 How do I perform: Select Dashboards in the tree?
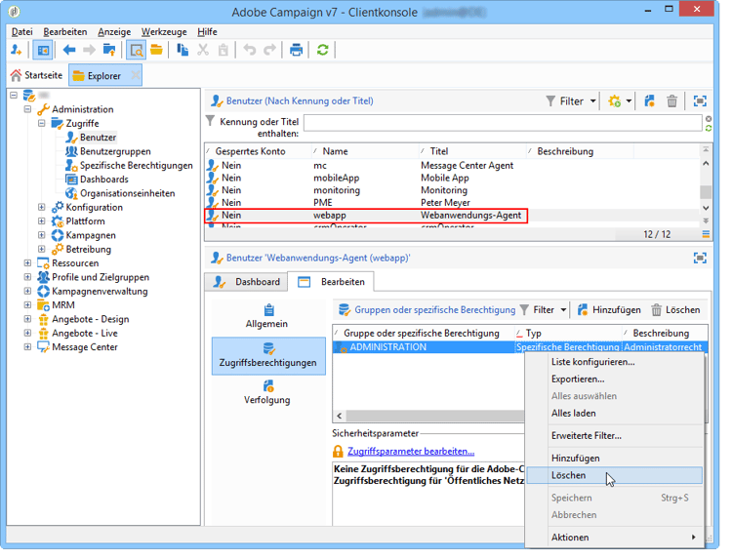104,180
